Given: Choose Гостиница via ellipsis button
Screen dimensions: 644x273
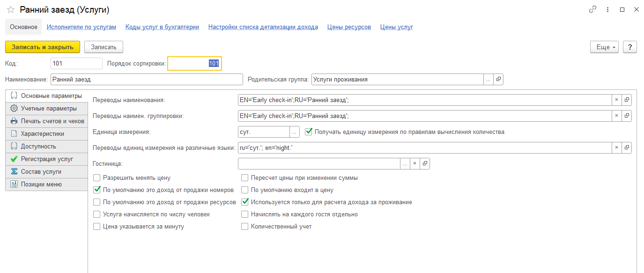Looking at the screenshot, I should click(405, 163).
